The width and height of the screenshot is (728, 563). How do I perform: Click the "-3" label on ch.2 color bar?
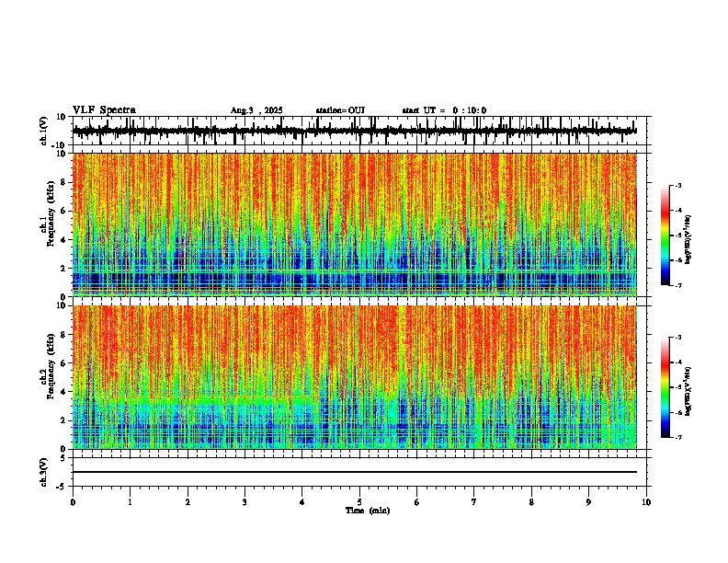[677, 338]
